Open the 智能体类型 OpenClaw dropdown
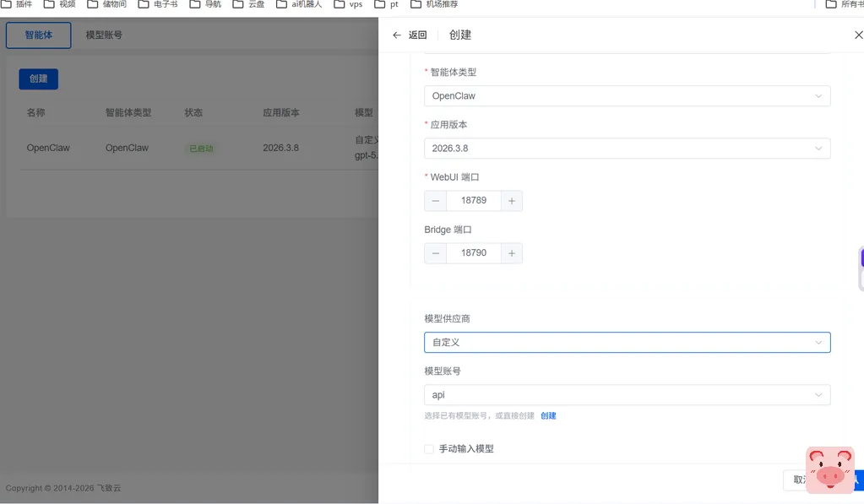Viewport: 864px width, 504px height. (627, 96)
